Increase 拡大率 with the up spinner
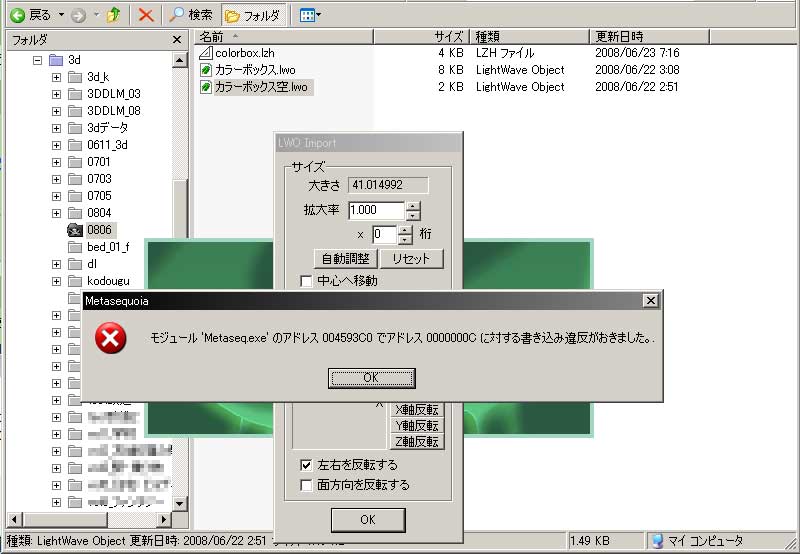This screenshot has height=554, width=800. pyautogui.click(x=412, y=206)
